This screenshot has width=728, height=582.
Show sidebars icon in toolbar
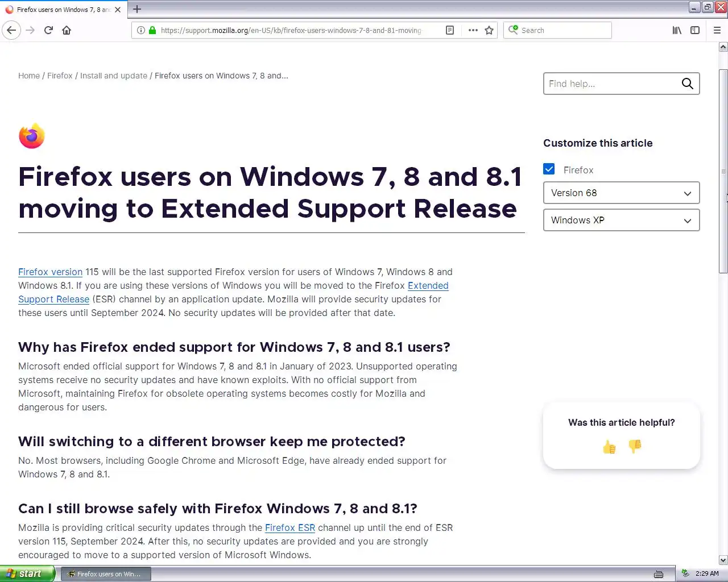click(x=695, y=30)
